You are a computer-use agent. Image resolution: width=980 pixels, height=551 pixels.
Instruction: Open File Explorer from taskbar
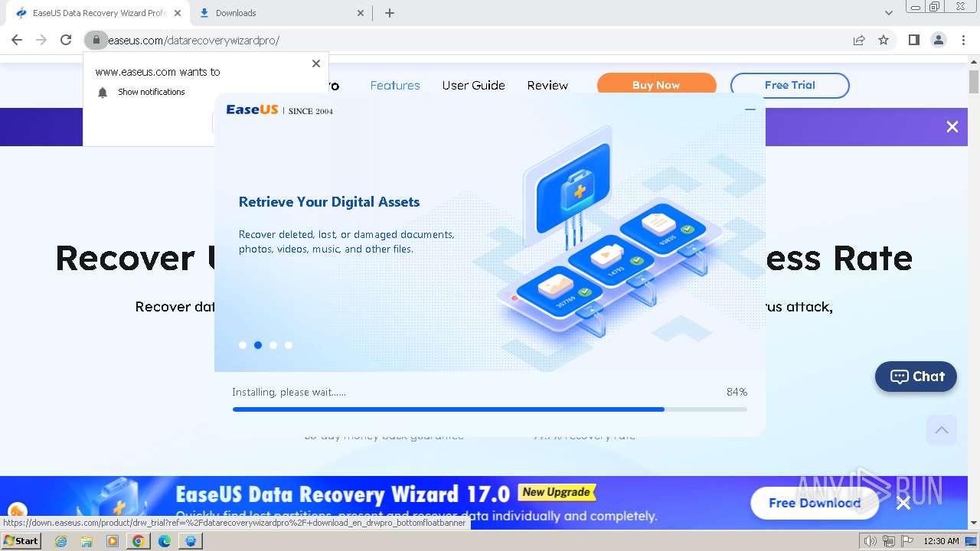87,541
